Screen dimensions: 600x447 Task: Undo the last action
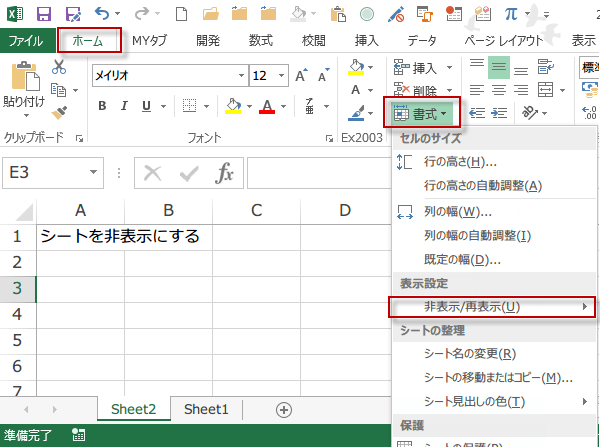[x=102, y=14]
